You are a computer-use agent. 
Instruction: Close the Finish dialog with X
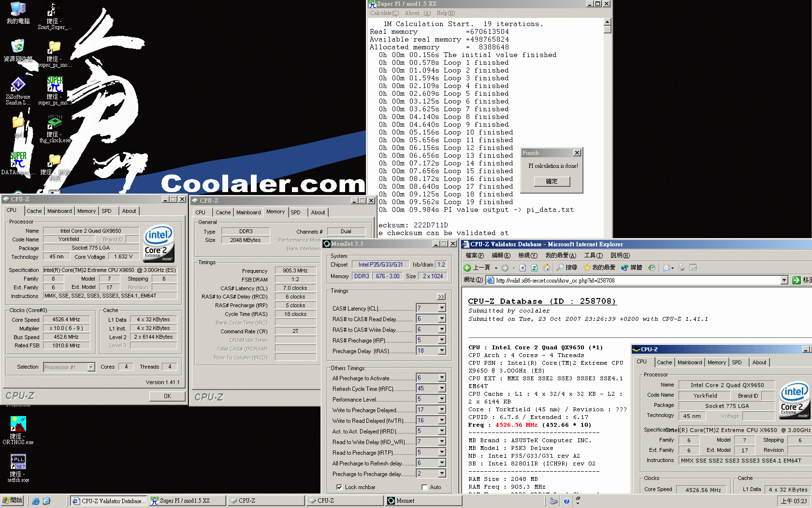click(x=577, y=153)
